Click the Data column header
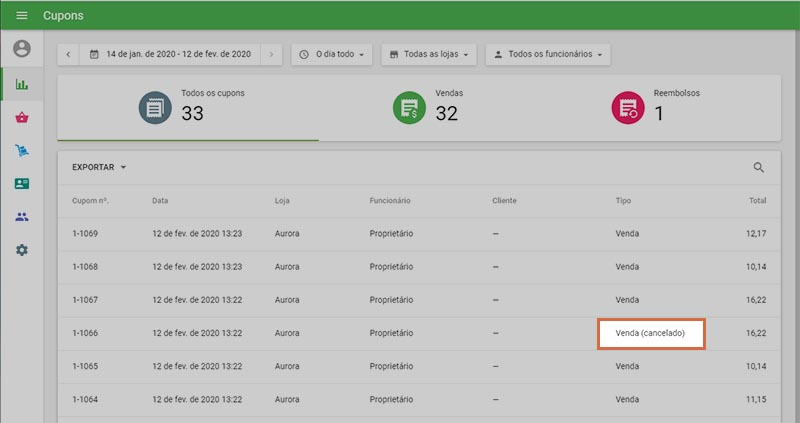This screenshot has height=423, width=800. pyautogui.click(x=160, y=201)
